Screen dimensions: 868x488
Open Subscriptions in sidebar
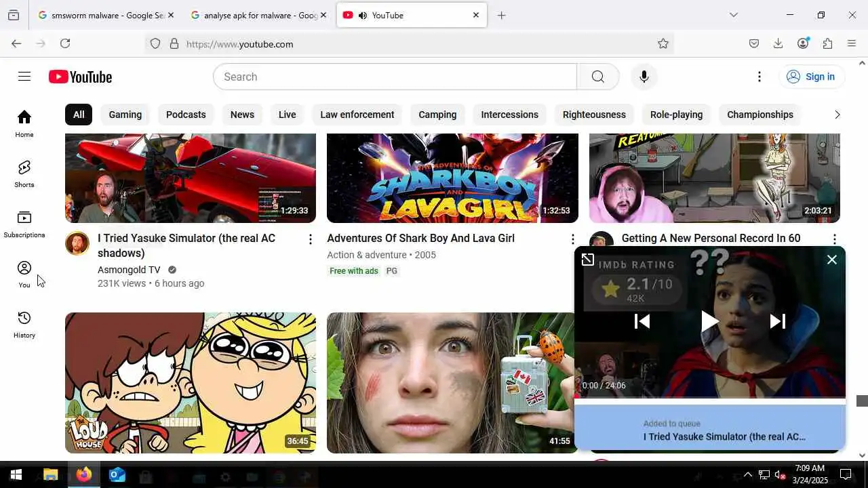24,224
